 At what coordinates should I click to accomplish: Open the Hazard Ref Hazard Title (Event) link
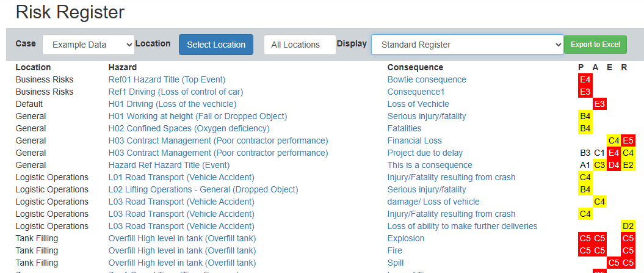point(169,165)
